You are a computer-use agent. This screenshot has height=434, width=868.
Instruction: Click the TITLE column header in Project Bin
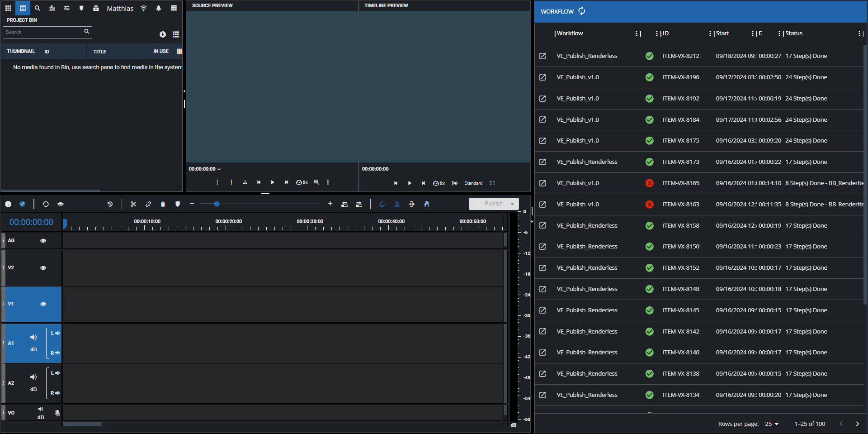100,51
